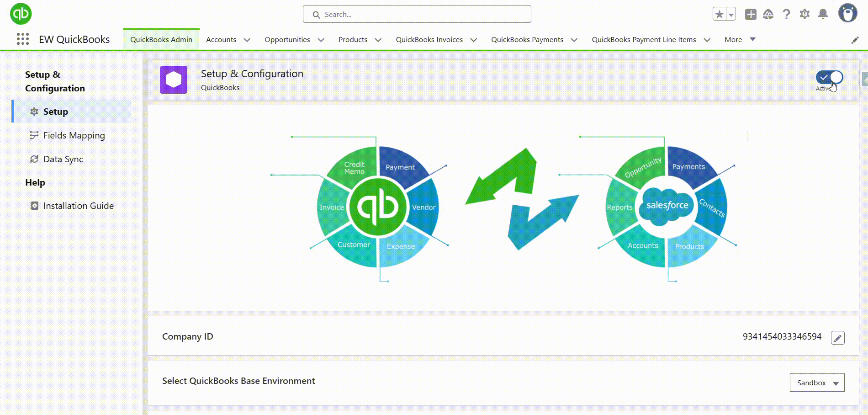Screen dimensions: 868x415
Task: Open the App Launcher grid icon
Action: [x=23, y=39]
